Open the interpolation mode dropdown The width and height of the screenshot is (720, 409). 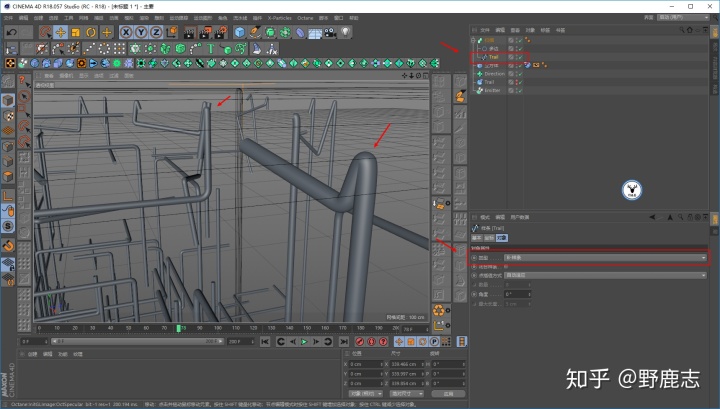tap(605, 275)
